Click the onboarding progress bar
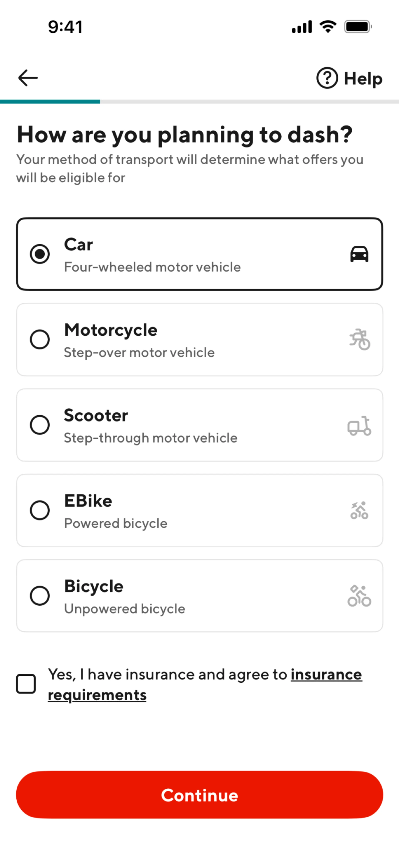 click(x=199, y=101)
